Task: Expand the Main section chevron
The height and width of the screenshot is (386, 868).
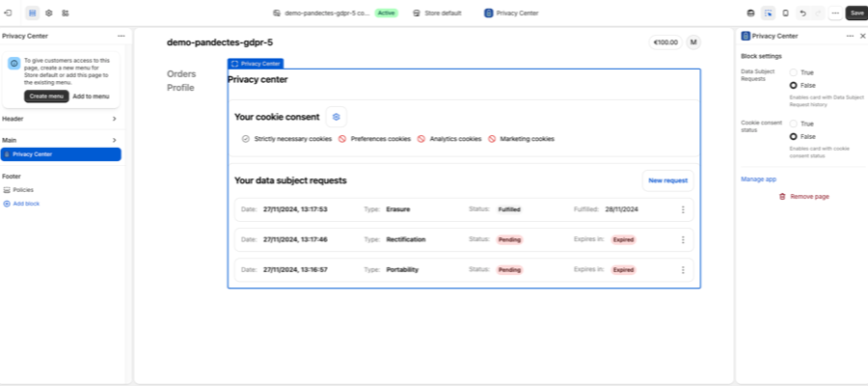Action: coord(115,140)
